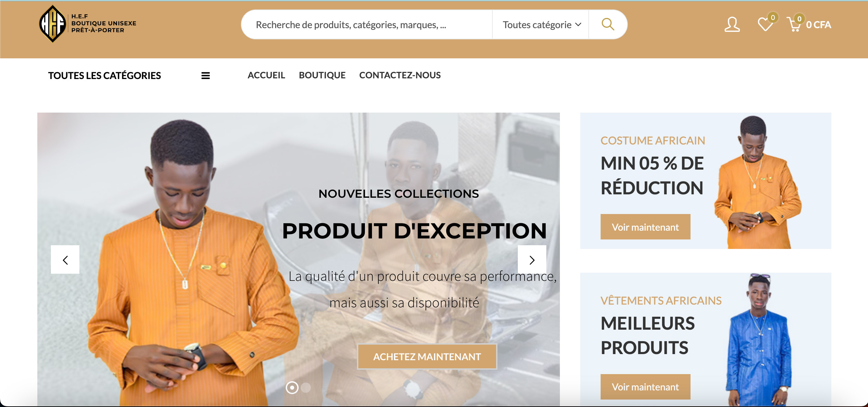Click the blue outfit model thumbnail
This screenshot has width=868, height=407.
(x=759, y=340)
